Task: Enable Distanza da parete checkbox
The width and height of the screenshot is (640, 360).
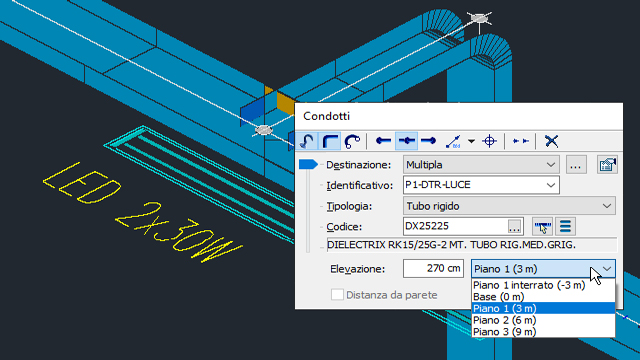Action: coord(337,295)
